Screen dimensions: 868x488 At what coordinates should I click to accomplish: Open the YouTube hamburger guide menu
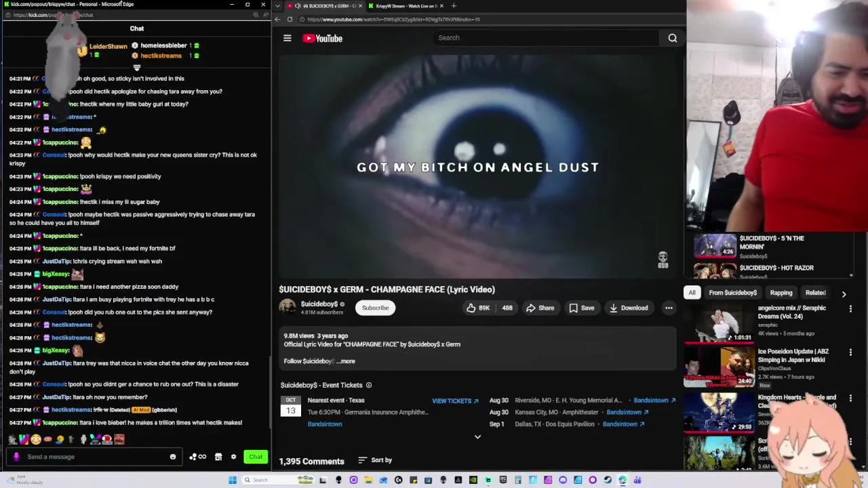(x=288, y=39)
